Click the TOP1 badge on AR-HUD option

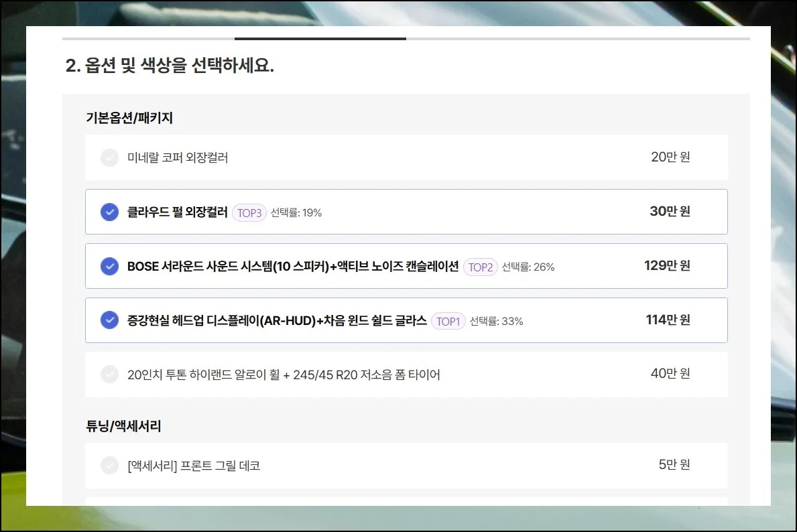(448, 322)
